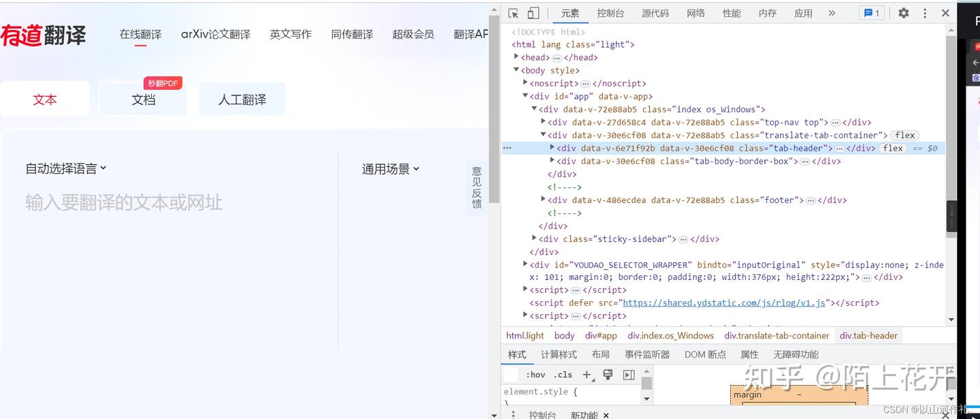
Task: Select the 人工翻译 tab
Action: (x=242, y=99)
